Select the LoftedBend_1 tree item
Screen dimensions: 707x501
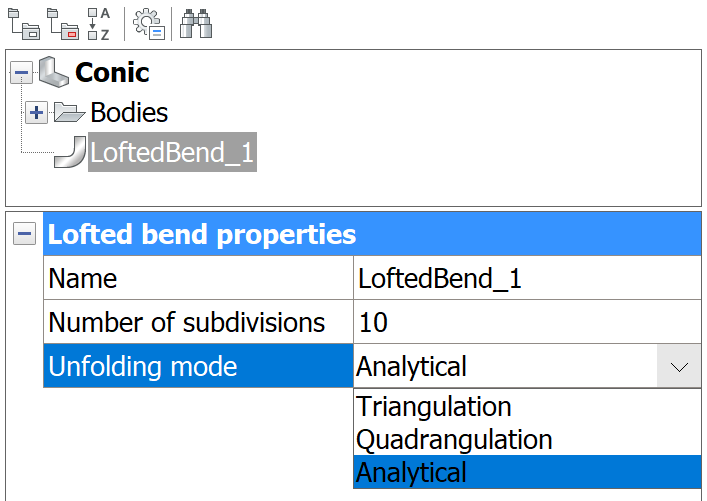172,153
